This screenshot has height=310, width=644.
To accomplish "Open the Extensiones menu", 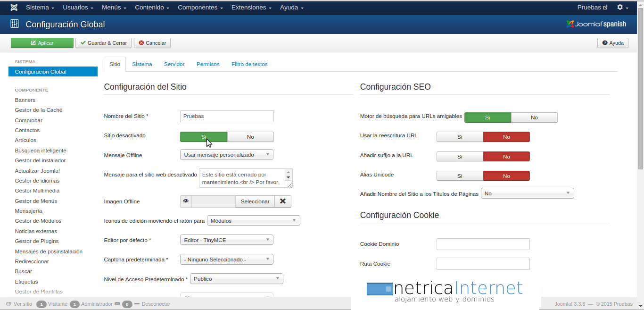I will (x=251, y=8).
